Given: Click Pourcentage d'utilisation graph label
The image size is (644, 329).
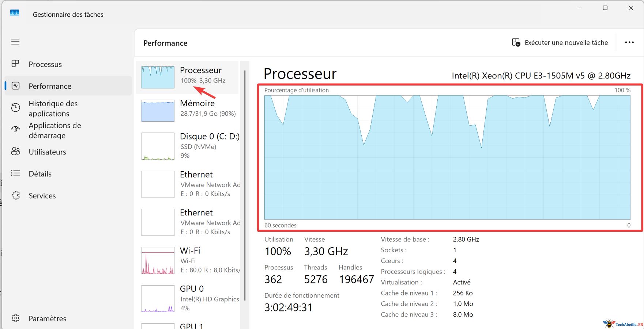Looking at the screenshot, I should (x=297, y=90).
